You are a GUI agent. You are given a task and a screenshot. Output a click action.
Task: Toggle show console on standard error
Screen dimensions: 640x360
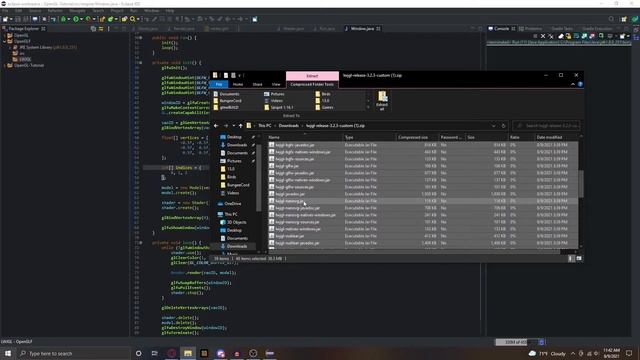[x=592, y=36]
